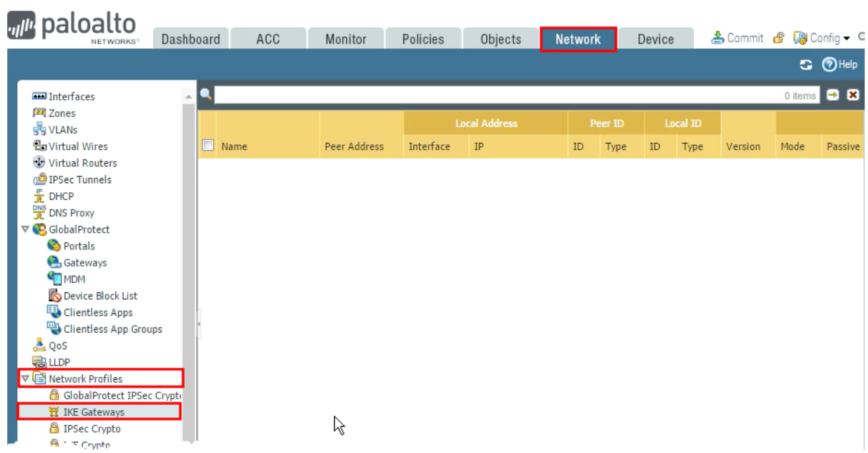Click the Palo Alto Networks logo
Screen dimensions: 868x453
73,29
